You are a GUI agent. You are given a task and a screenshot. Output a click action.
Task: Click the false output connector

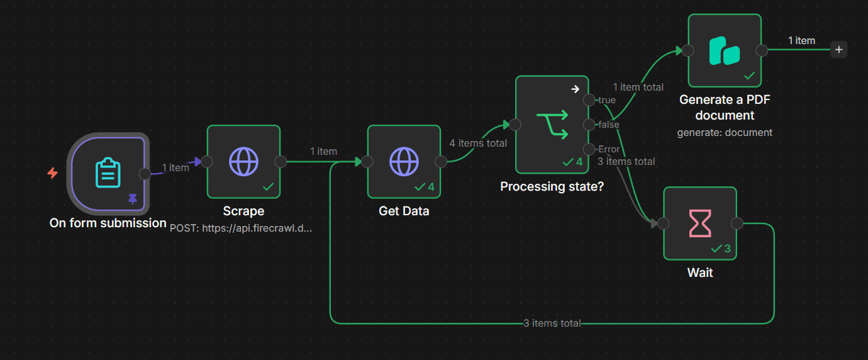tap(589, 125)
